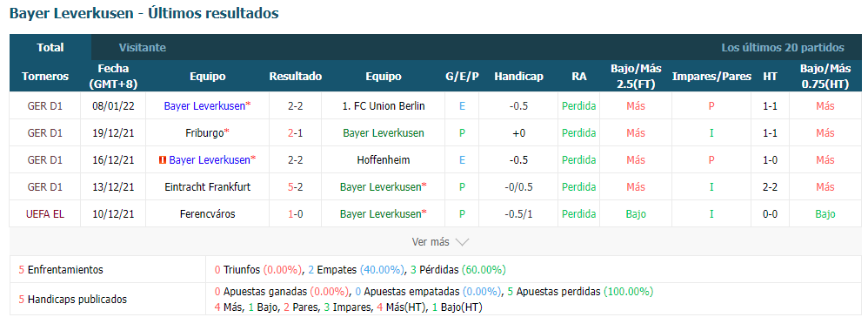Click the Hoffenheim team name
The image size is (868, 324).
(384, 160)
